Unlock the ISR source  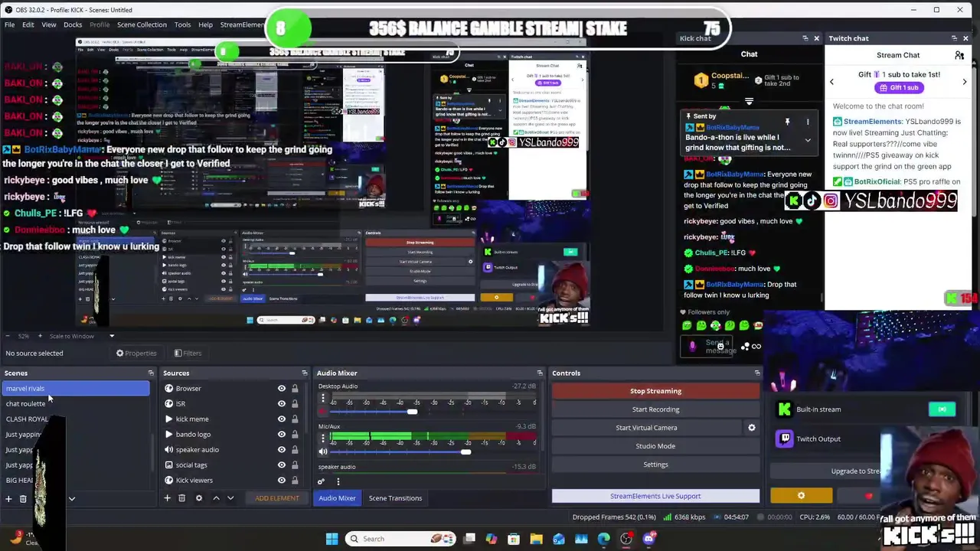coord(295,404)
